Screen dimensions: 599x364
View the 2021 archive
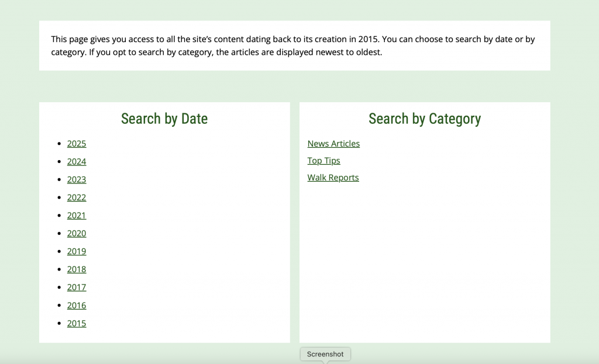[x=77, y=216]
